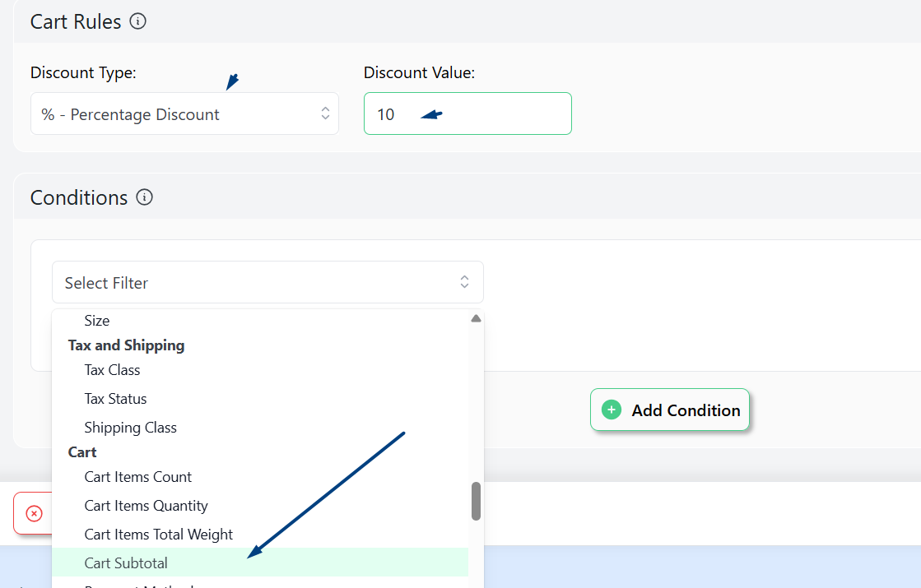
Task: Open the Conditions info icon
Action: 144,197
